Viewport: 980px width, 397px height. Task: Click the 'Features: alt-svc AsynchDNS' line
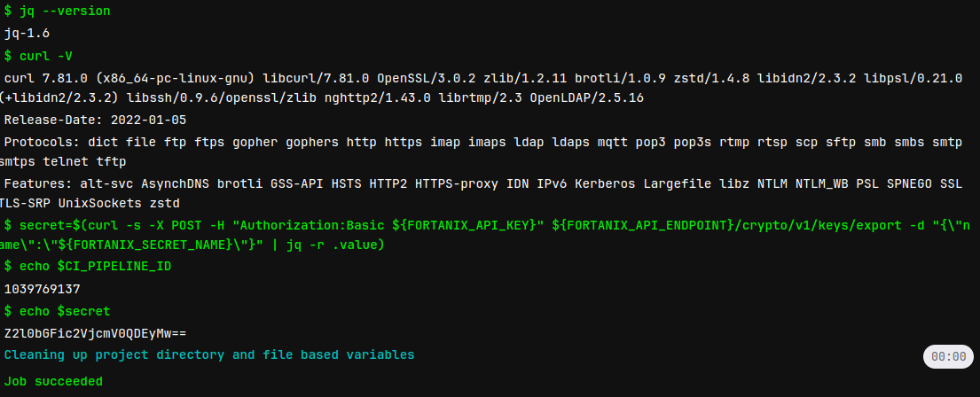pyautogui.click(x=483, y=184)
